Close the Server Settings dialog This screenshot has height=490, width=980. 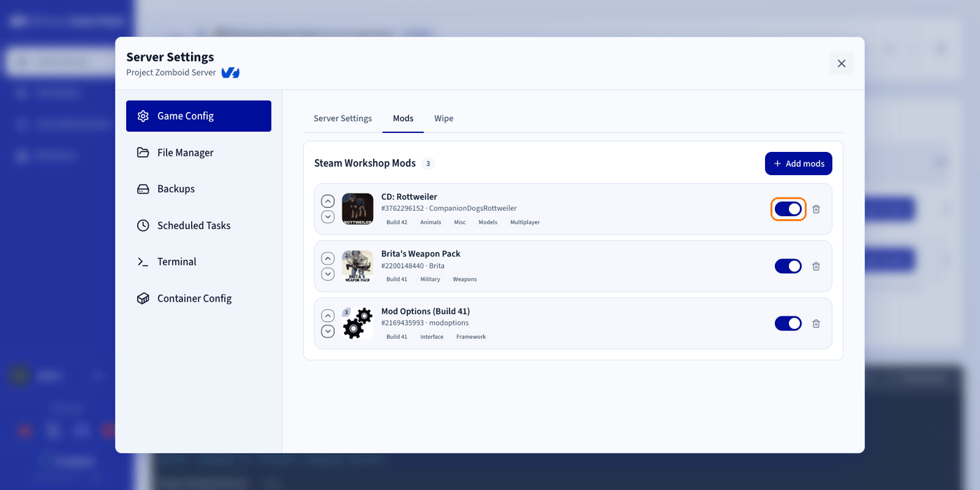pos(841,63)
